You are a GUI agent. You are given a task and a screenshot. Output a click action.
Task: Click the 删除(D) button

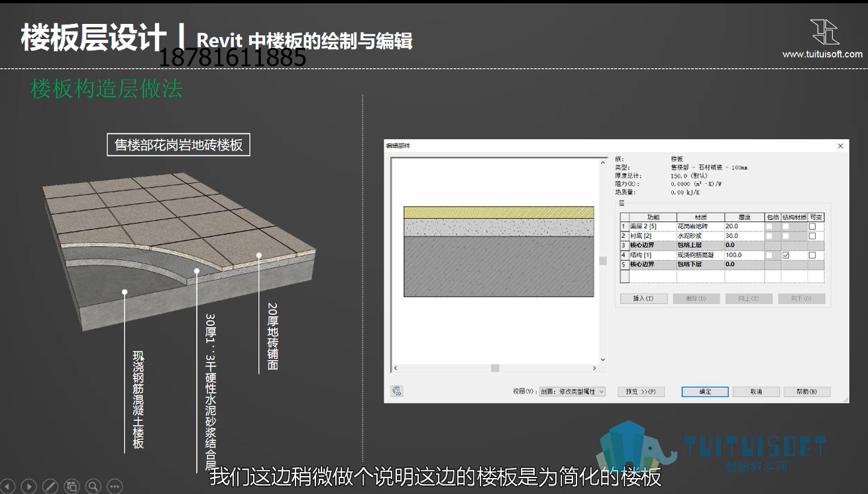point(696,298)
